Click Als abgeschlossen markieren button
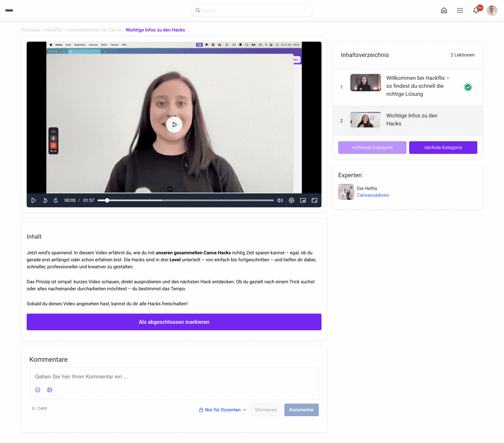 174,322
